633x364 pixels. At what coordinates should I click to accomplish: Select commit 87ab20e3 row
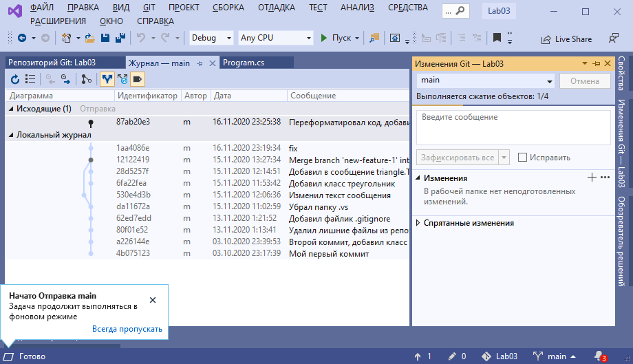[207, 122]
